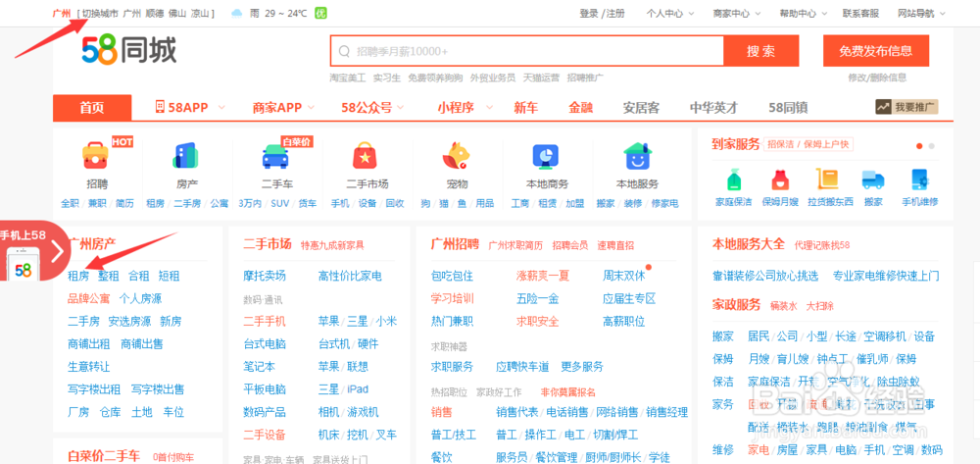The height and width of the screenshot is (464, 980).
Task: Click the 生意转让 link
Action: click(89, 367)
